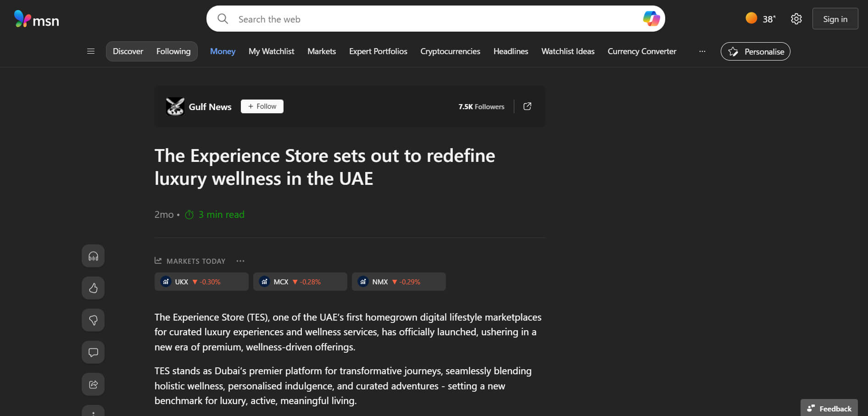Viewport: 868px width, 416px height.
Task: Expand more navigation items ellipsis
Action: click(702, 51)
